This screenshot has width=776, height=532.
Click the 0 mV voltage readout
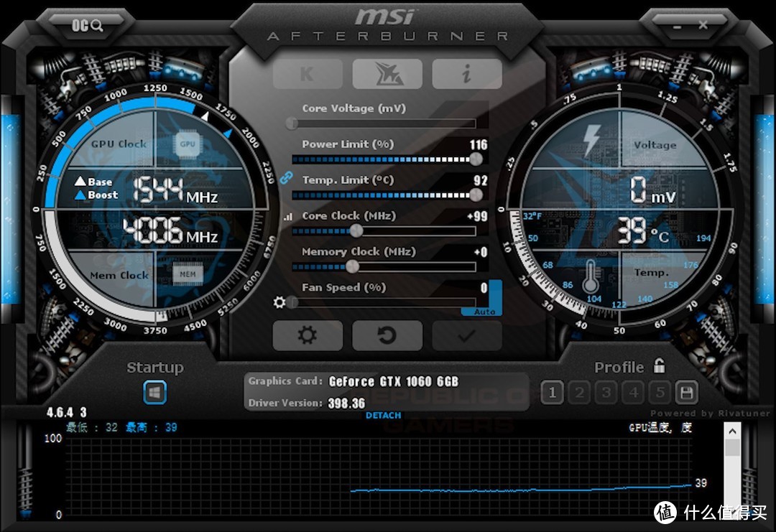pyautogui.click(x=652, y=190)
